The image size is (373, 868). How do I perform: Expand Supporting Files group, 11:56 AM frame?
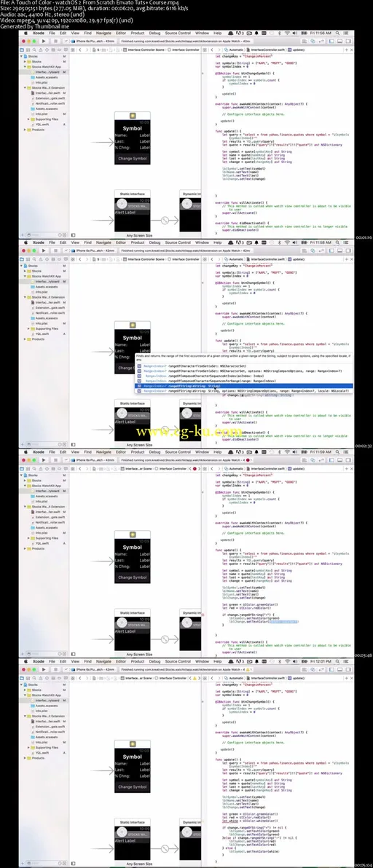pos(29,119)
